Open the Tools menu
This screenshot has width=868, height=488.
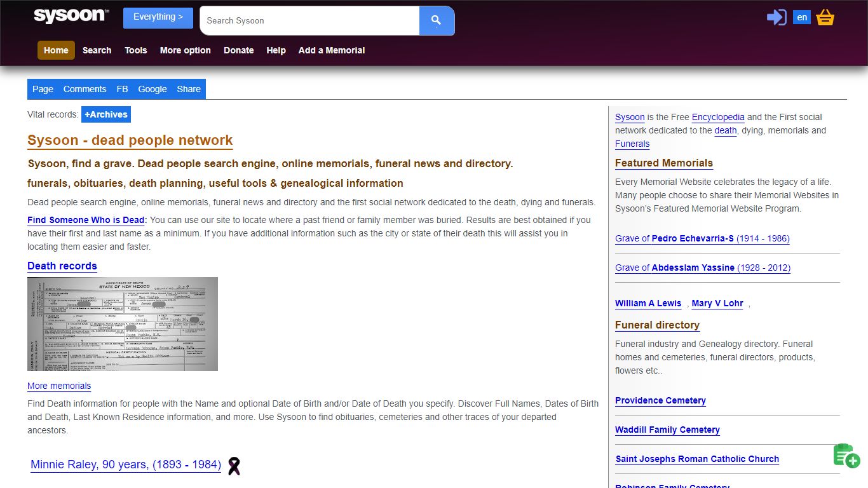tap(136, 50)
